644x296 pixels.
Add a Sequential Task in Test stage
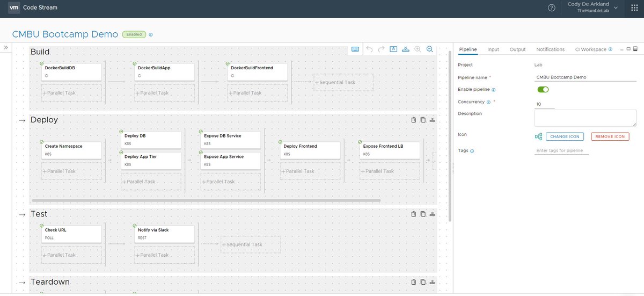pos(251,244)
